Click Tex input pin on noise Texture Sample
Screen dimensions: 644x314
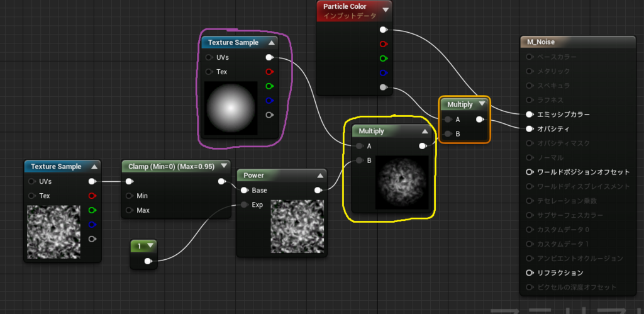[x=31, y=196]
